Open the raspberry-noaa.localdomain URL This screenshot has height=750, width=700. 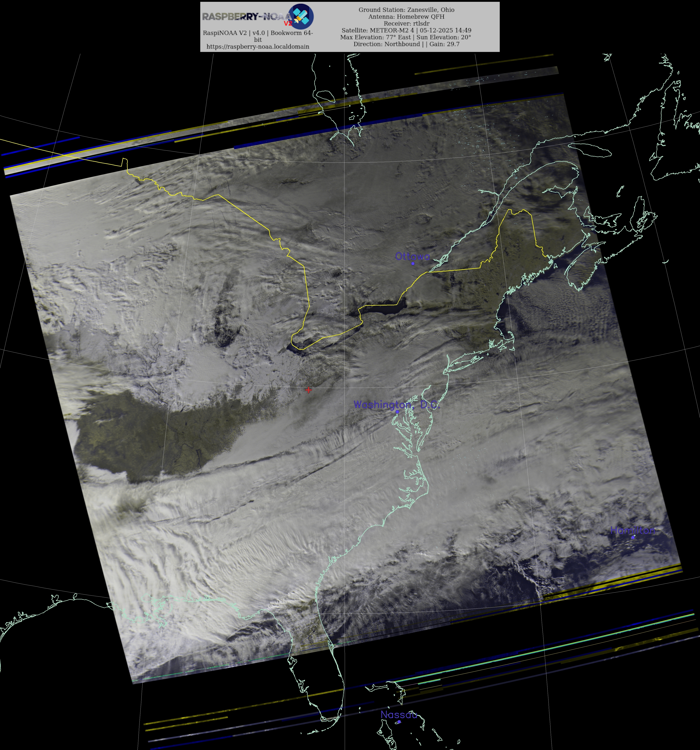click(x=258, y=46)
